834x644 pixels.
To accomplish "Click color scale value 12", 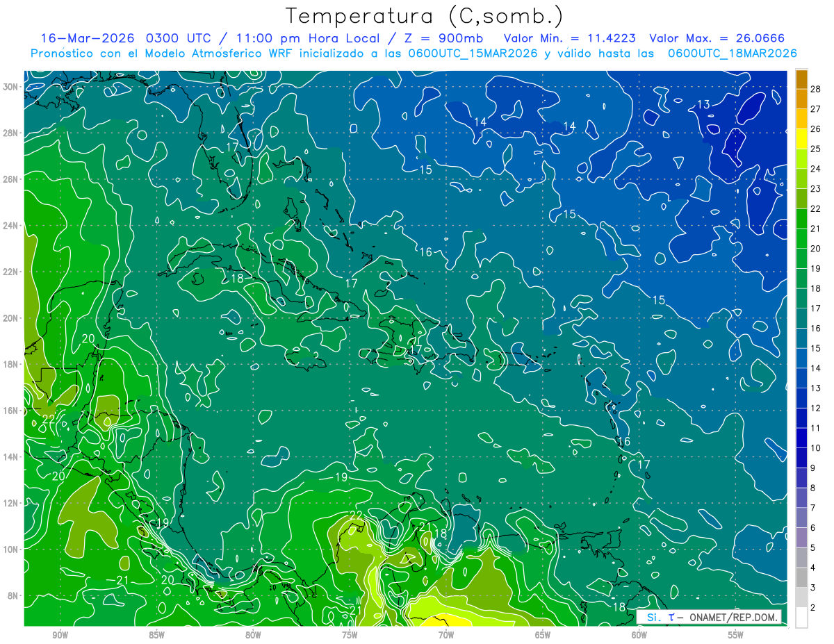I will pos(815,408).
